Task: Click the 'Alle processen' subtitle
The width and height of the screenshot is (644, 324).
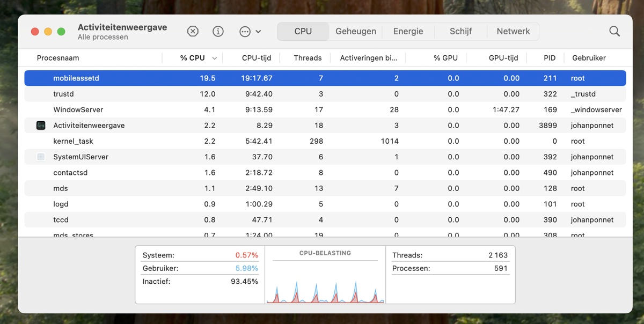Action: click(x=103, y=37)
